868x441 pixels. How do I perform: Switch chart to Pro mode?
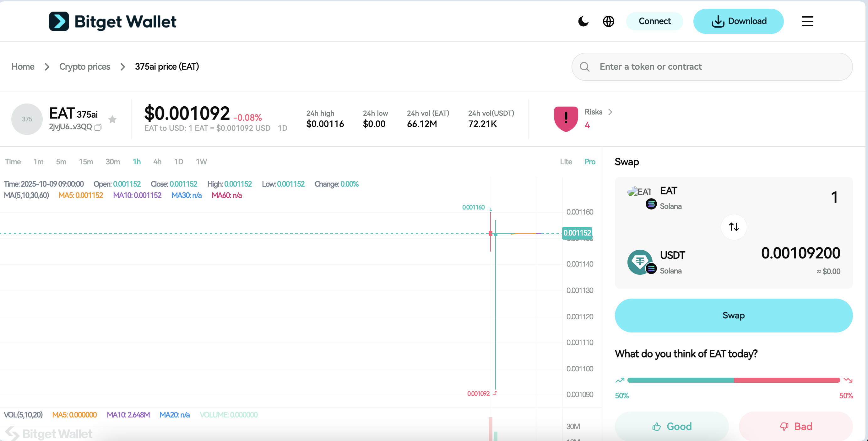coord(590,162)
